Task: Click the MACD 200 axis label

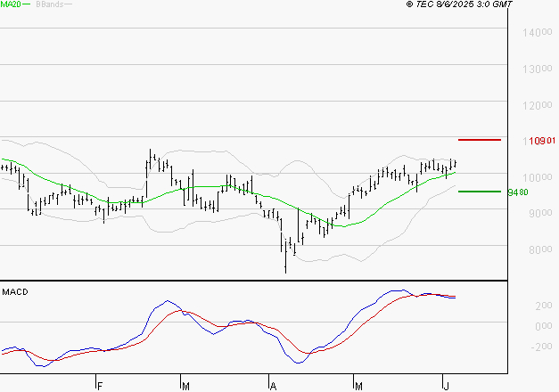Action: (544, 306)
